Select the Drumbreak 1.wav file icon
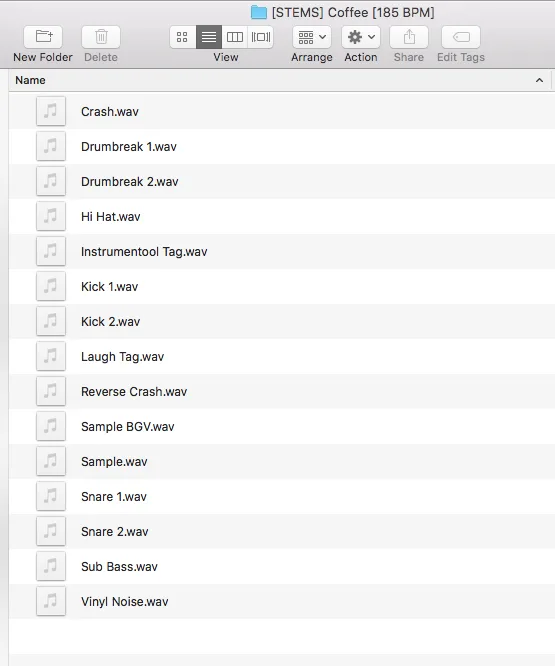 51,146
